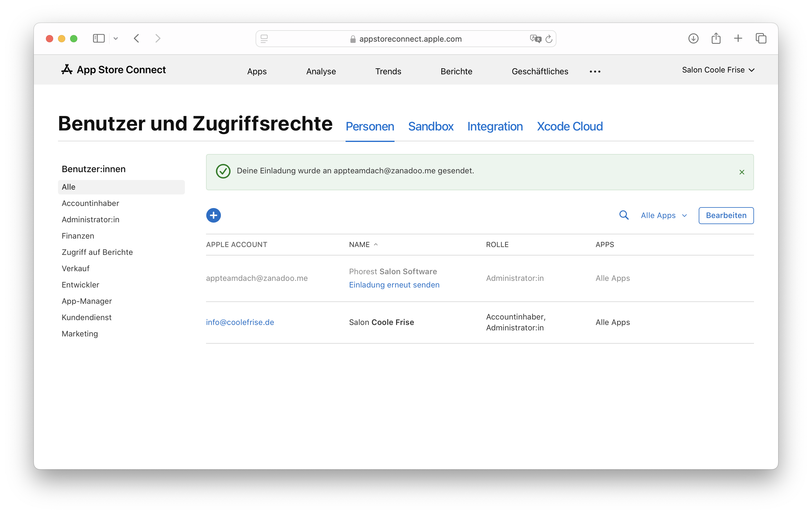Filter by Marketing role
Viewport: 812px width, 514px height.
point(79,334)
